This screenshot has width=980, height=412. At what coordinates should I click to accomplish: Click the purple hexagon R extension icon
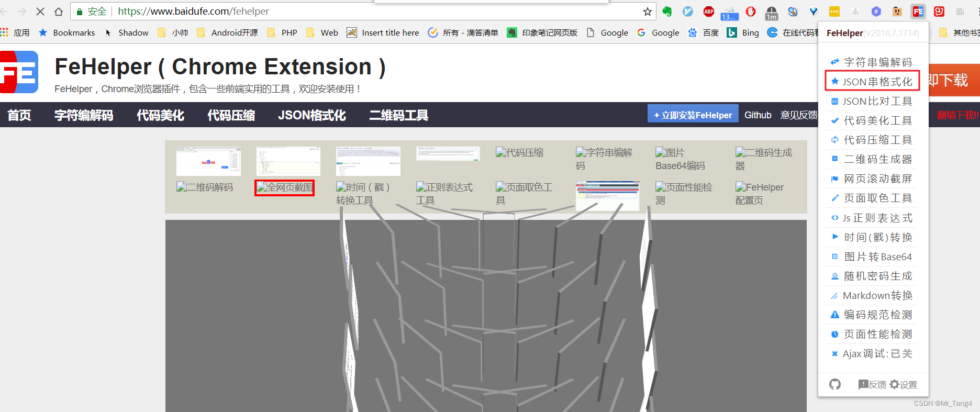[876, 12]
